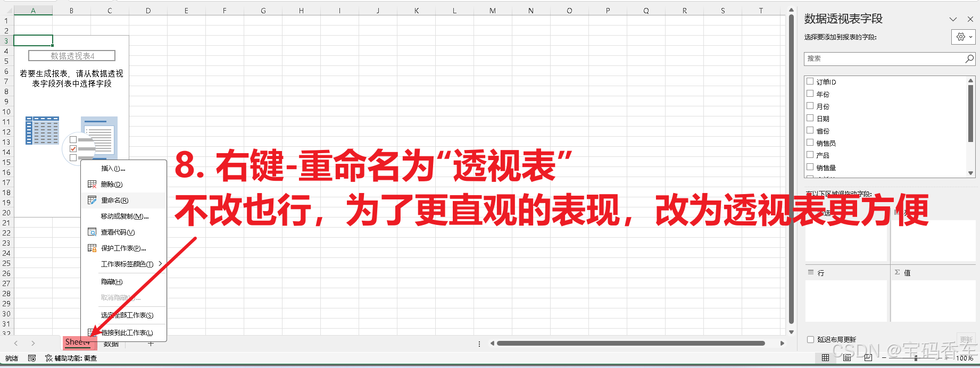Viewport: 980px width, 368px height.
Task: Click the field list scrollbar thumb
Action: pos(970,113)
